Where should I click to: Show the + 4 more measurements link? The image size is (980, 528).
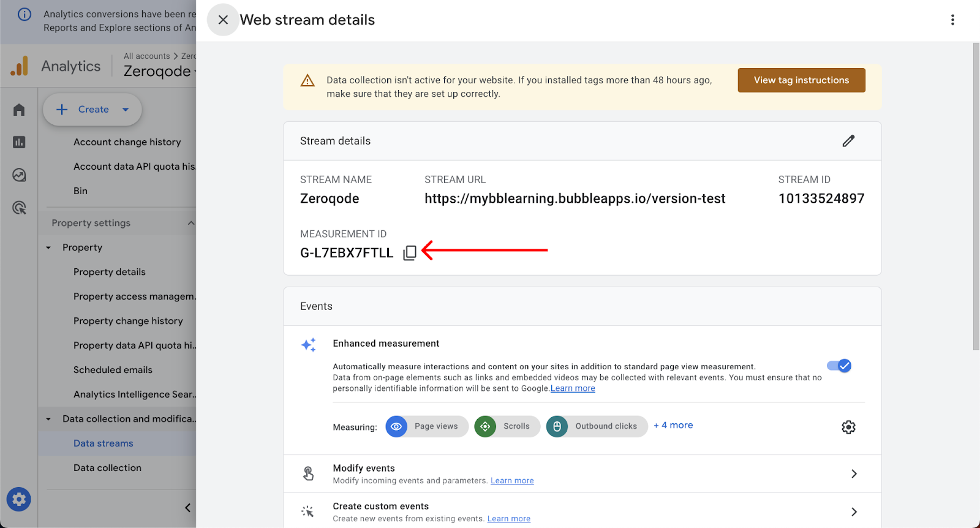tap(673, 425)
